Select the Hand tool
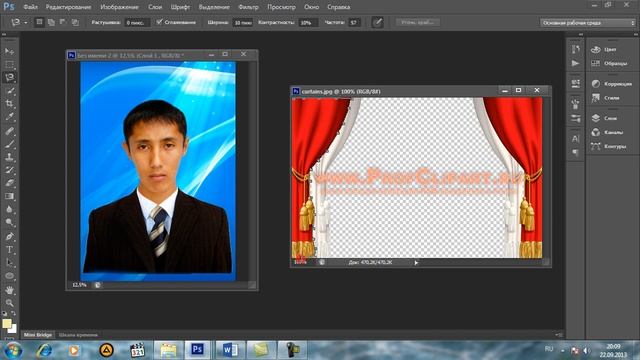The image size is (640, 360). 9,290
